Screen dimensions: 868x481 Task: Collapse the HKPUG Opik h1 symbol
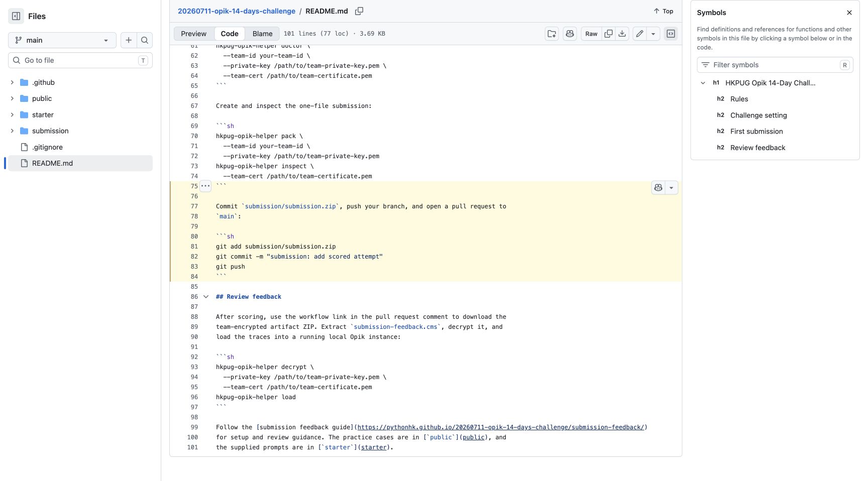[x=703, y=83]
